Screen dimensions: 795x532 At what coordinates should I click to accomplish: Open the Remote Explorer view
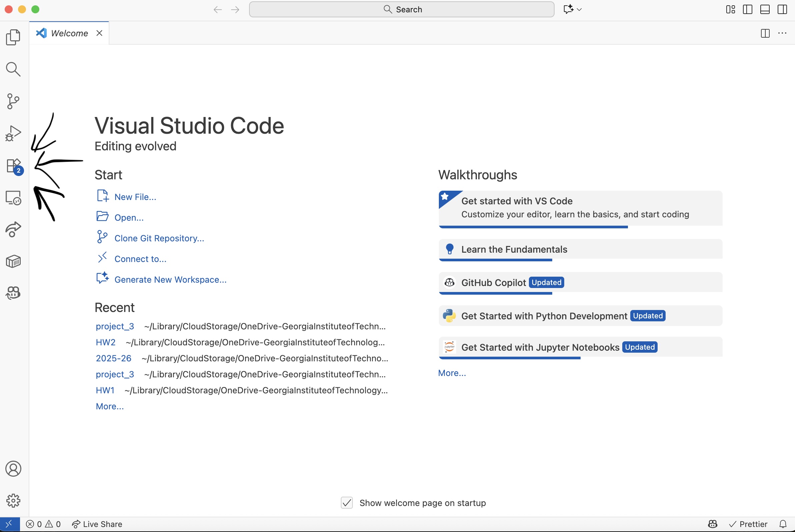[13, 197]
